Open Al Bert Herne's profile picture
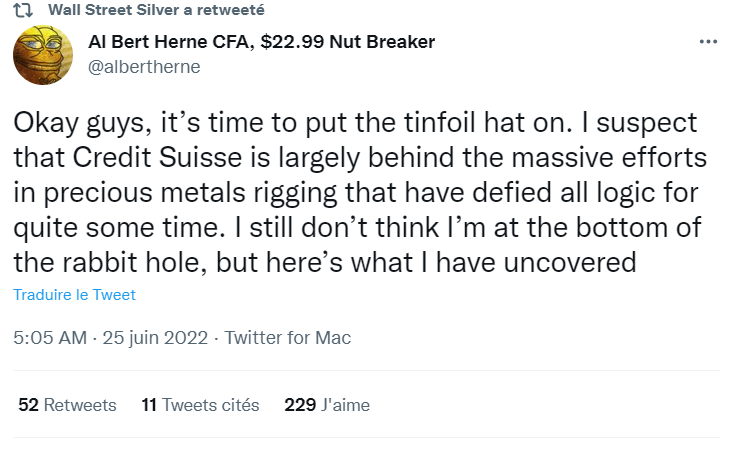This screenshot has height=455, width=737. point(40,57)
